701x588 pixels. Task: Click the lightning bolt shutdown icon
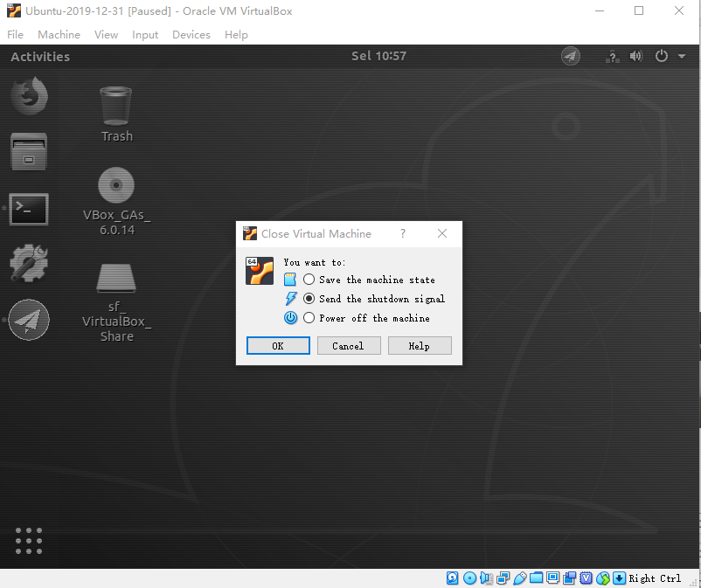291,299
